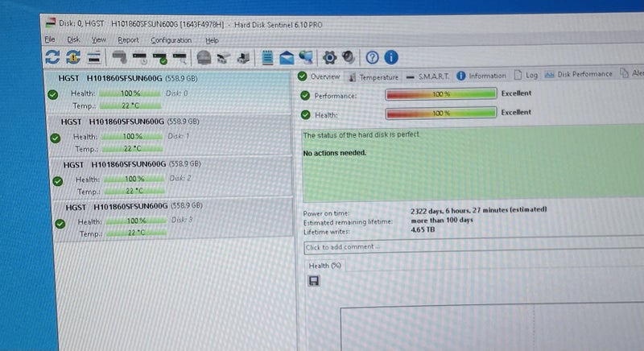Click the disk with green checkmark toolbar icon

point(159,58)
